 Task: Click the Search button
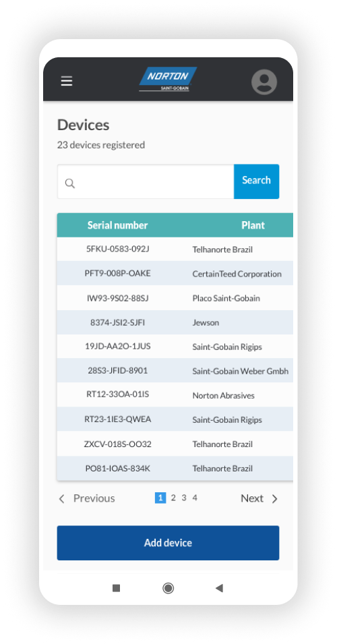tap(257, 181)
